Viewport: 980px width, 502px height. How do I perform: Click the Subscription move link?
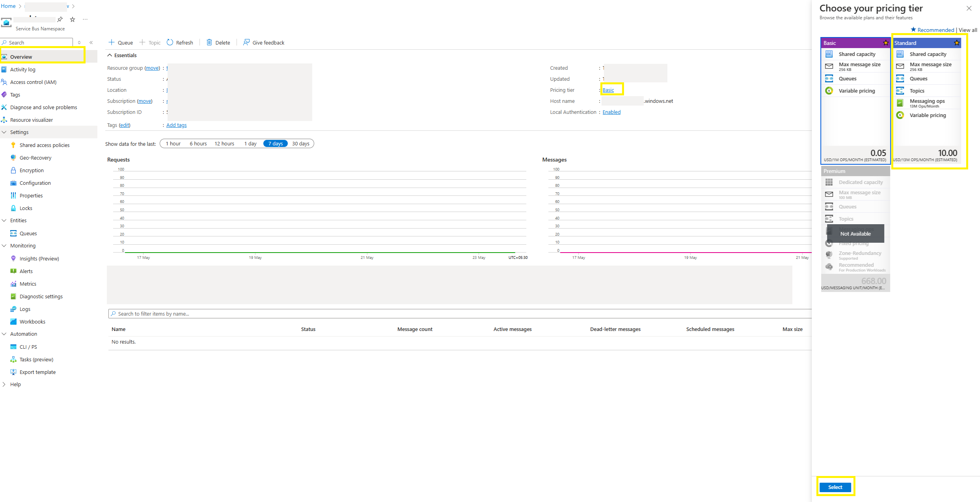(x=145, y=101)
